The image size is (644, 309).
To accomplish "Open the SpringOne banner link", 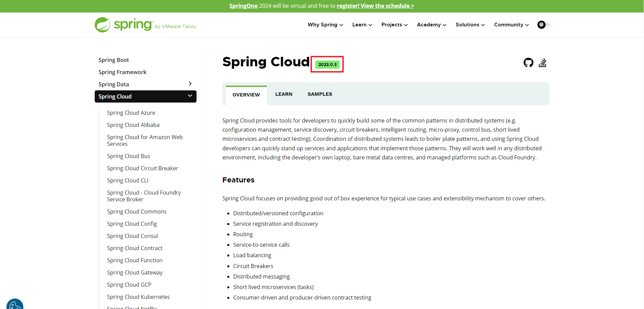I will 244,6.
